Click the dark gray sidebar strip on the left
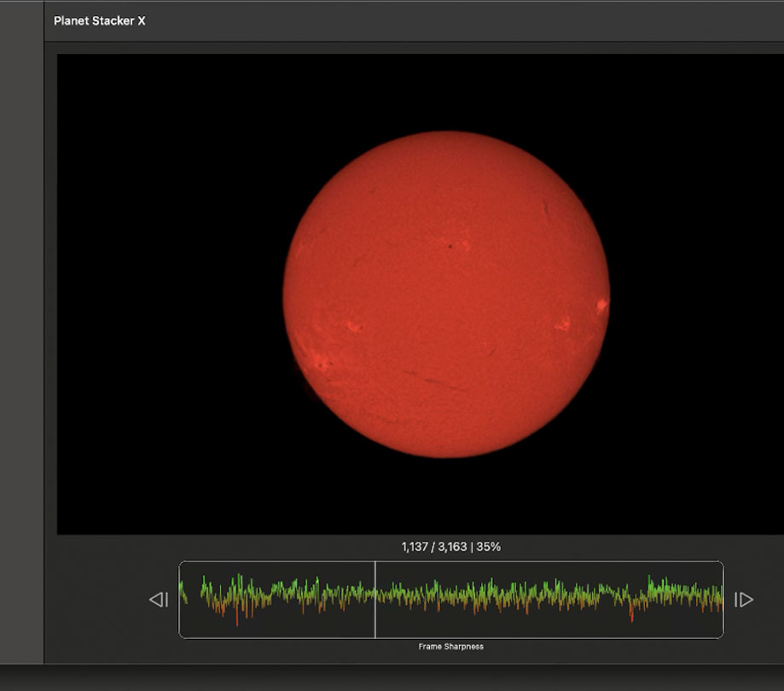 (21, 341)
